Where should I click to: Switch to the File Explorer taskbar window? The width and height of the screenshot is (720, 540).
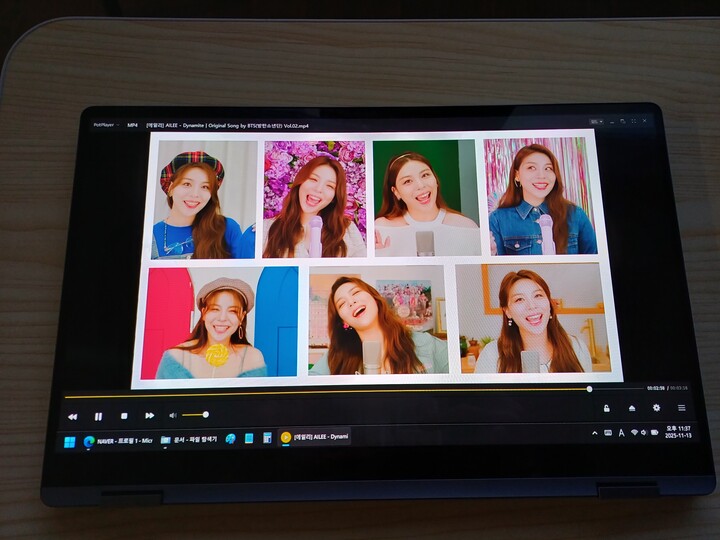189,439
